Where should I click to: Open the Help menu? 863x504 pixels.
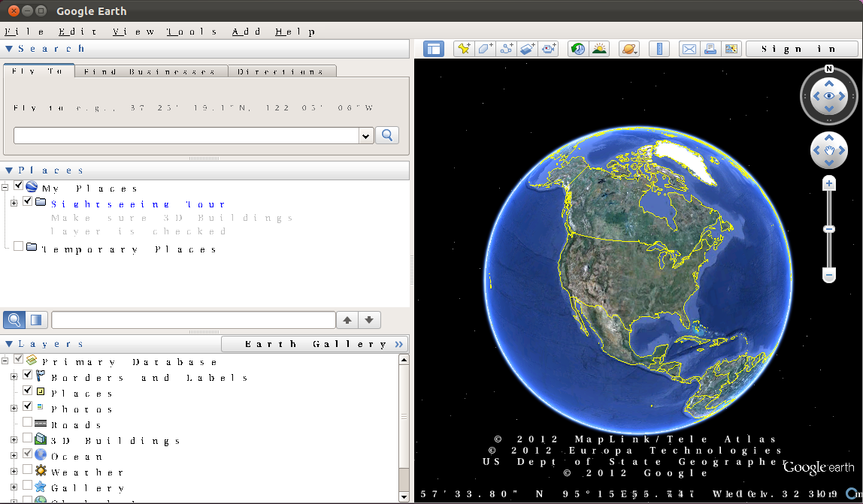click(x=295, y=32)
